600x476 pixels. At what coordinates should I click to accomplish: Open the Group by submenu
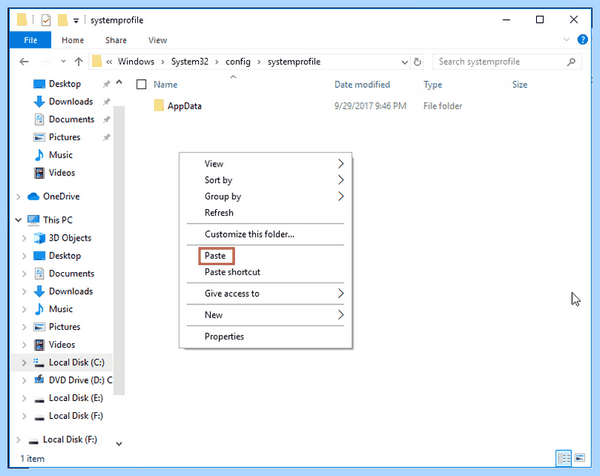coord(266,197)
